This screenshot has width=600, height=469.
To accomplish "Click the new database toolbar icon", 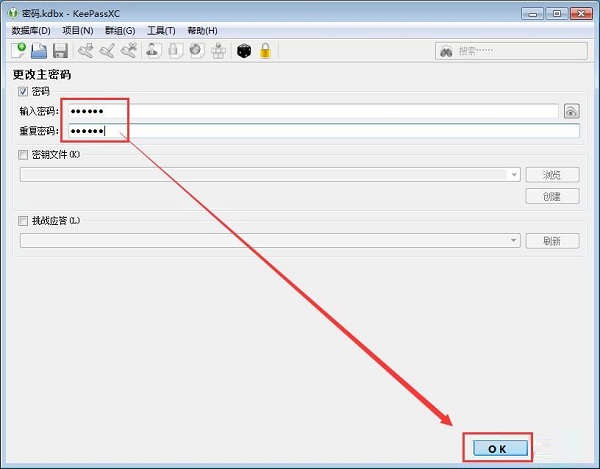I will [19, 51].
